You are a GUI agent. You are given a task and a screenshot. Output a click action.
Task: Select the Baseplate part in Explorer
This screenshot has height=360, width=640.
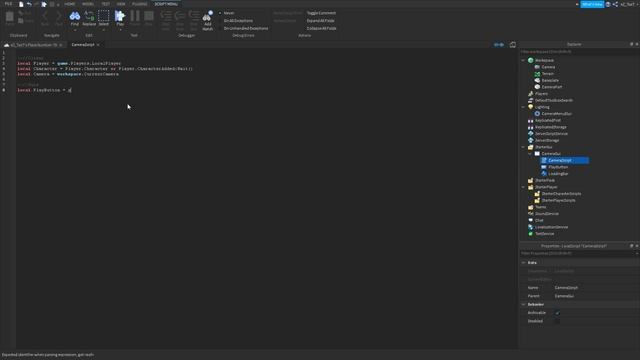tap(550, 80)
